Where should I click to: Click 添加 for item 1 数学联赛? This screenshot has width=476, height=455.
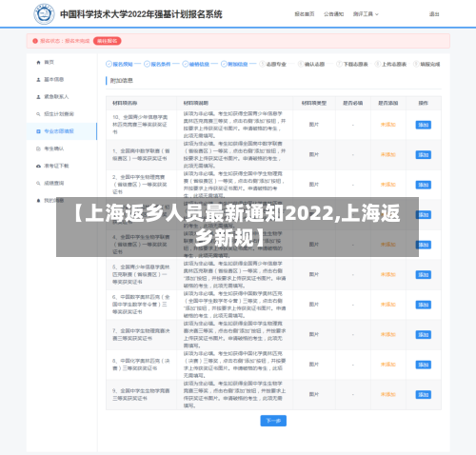(x=424, y=155)
